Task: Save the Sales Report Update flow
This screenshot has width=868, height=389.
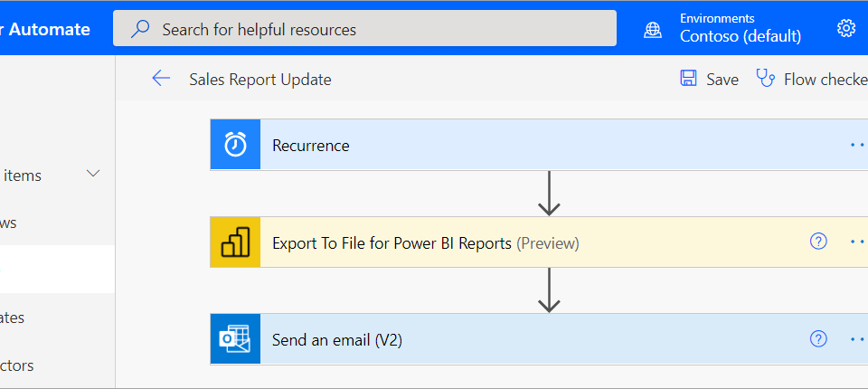Action: coord(710,79)
